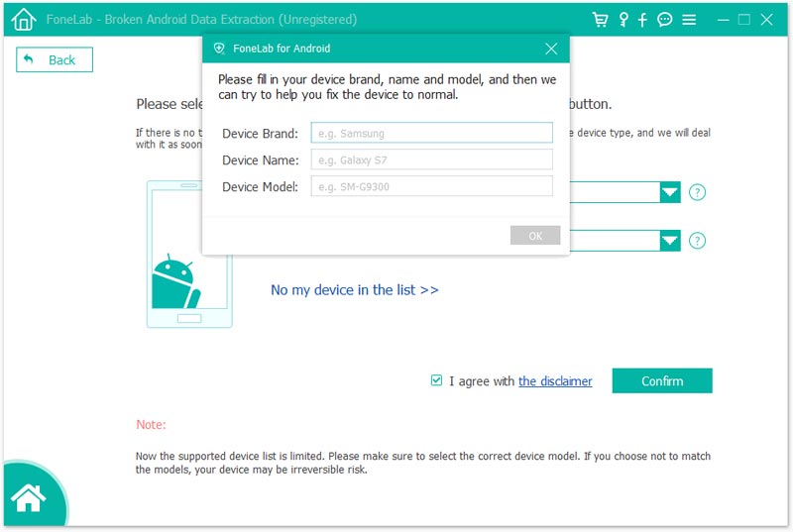This screenshot has height=532, width=793.
Task: Click the 'Device Name:' label
Action: tap(261, 160)
